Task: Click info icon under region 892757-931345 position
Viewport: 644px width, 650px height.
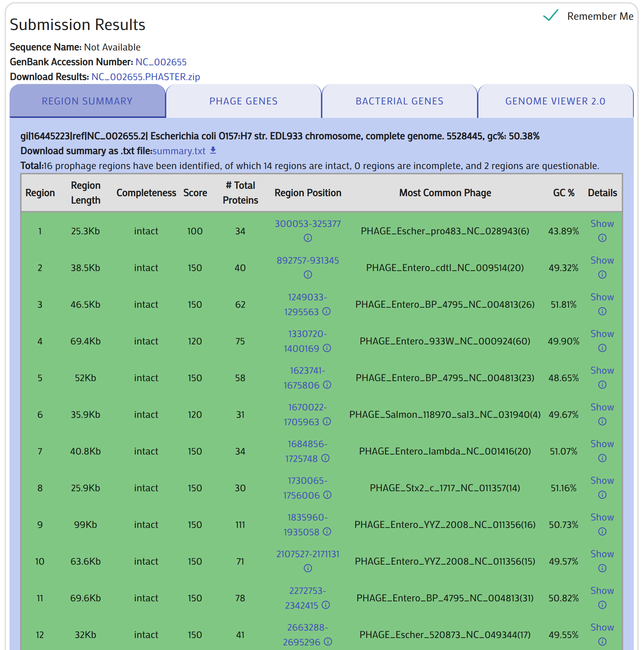Action: [x=308, y=275]
